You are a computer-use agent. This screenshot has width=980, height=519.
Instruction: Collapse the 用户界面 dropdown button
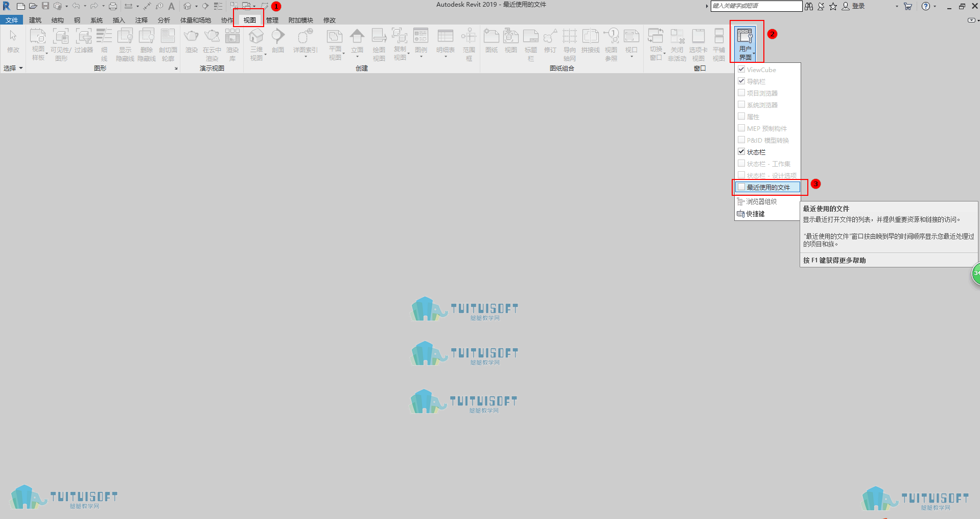(745, 44)
